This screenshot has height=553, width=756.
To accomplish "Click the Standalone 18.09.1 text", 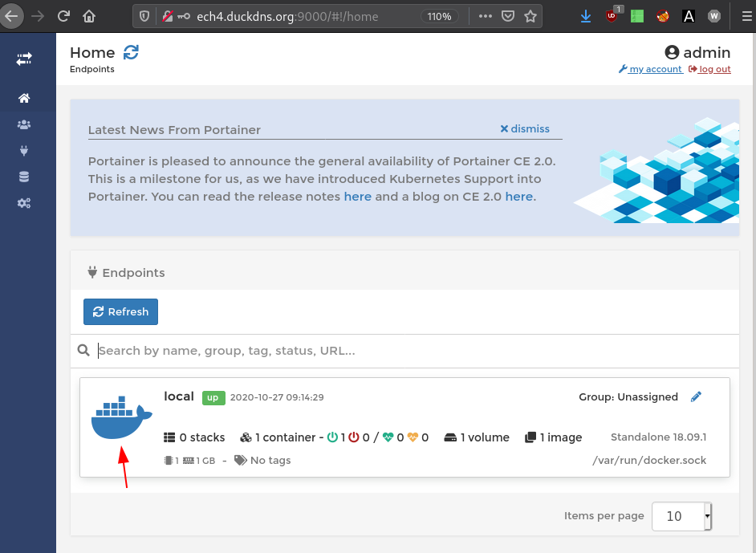I will [x=659, y=437].
